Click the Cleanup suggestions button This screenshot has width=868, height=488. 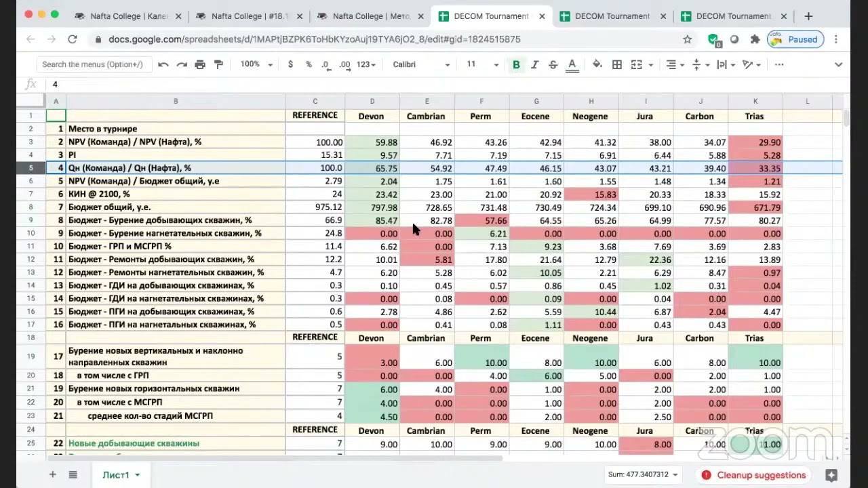click(754, 475)
